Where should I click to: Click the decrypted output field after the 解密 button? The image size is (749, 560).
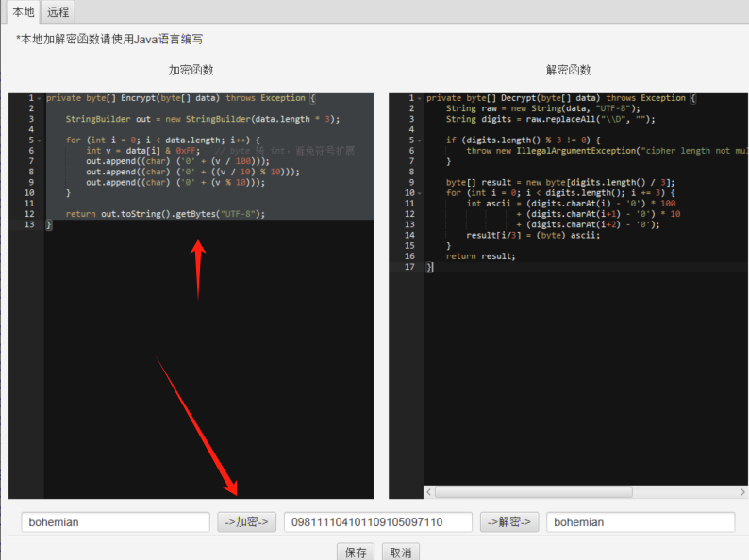point(640,522)
